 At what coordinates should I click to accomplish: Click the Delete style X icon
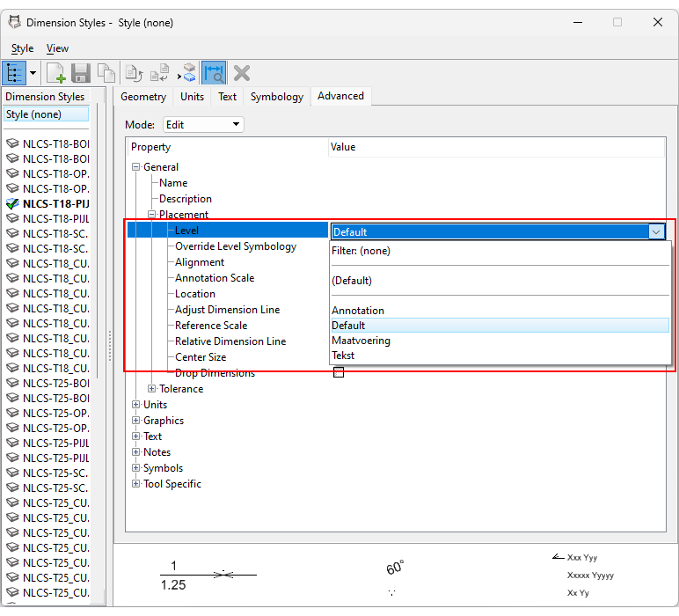click(x=242, y=73)
